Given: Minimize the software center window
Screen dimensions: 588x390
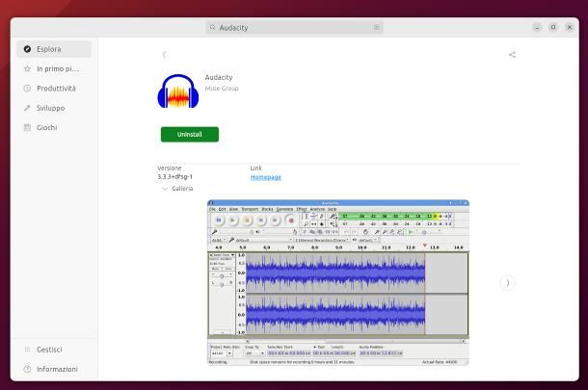Looking at the screenshot, I should click(x=537, y=27).
